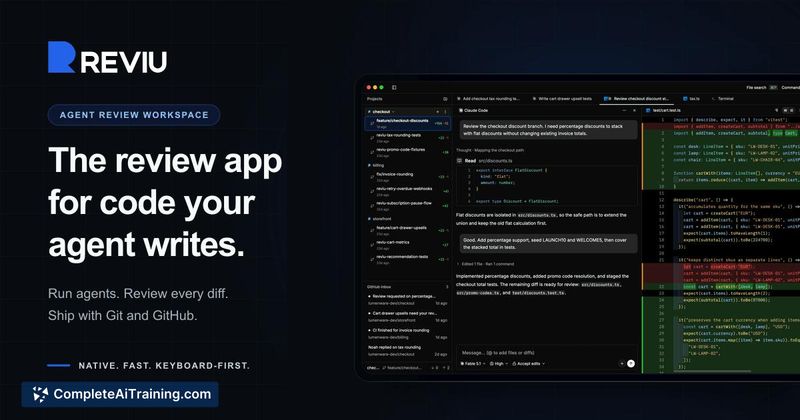
Task: Minimize the Claude Code panel
Action: coord(624,110)
